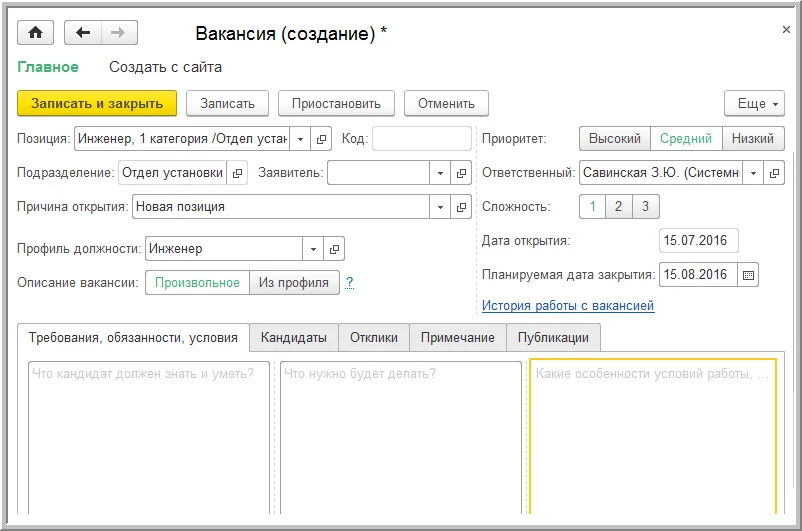This screenshot has height=531, width=802.
Task: Open the Позиция field record icon
Action: click(x=321, y=139)
